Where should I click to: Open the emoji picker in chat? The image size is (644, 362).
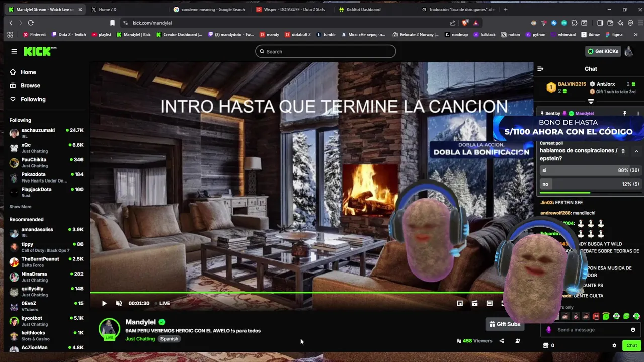pos(633,330)
